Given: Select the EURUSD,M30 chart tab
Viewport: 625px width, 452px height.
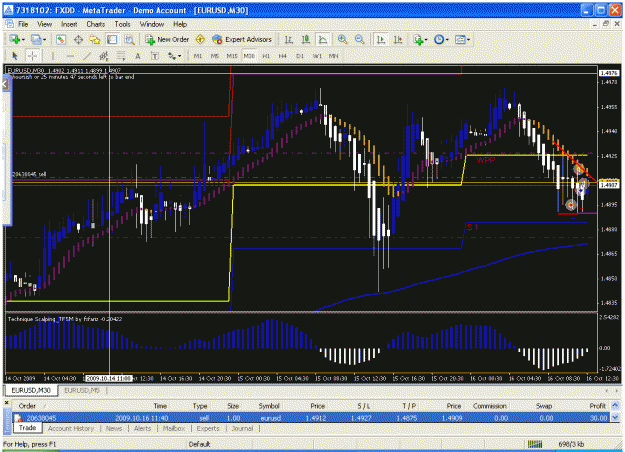Looking at the screenshot, I should 31,390.
